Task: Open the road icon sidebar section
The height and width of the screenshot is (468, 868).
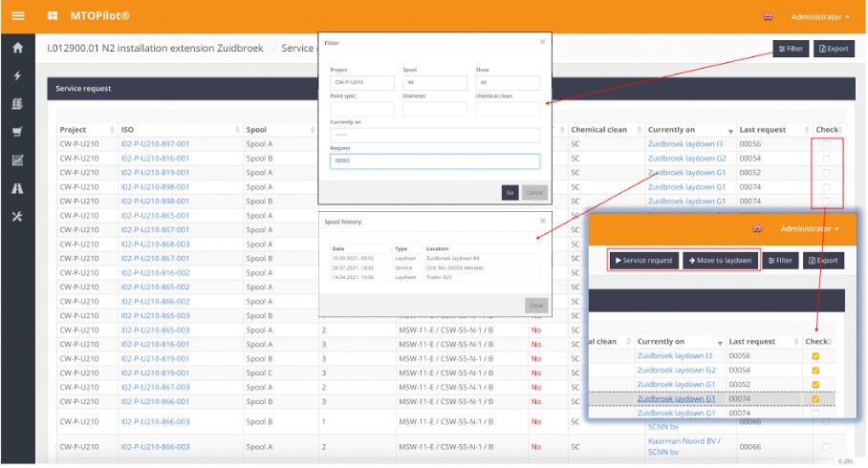Action: (16, 188)
